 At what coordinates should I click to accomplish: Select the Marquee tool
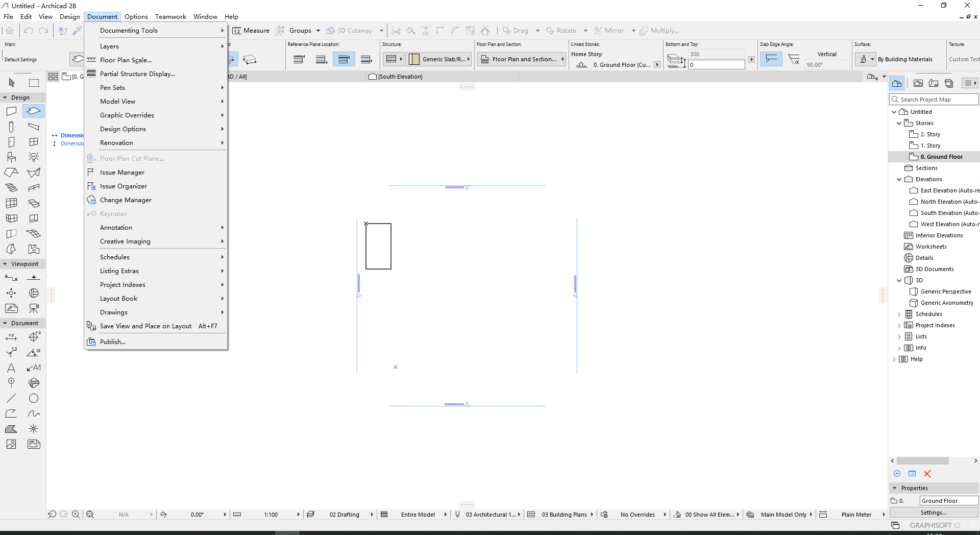34,83
